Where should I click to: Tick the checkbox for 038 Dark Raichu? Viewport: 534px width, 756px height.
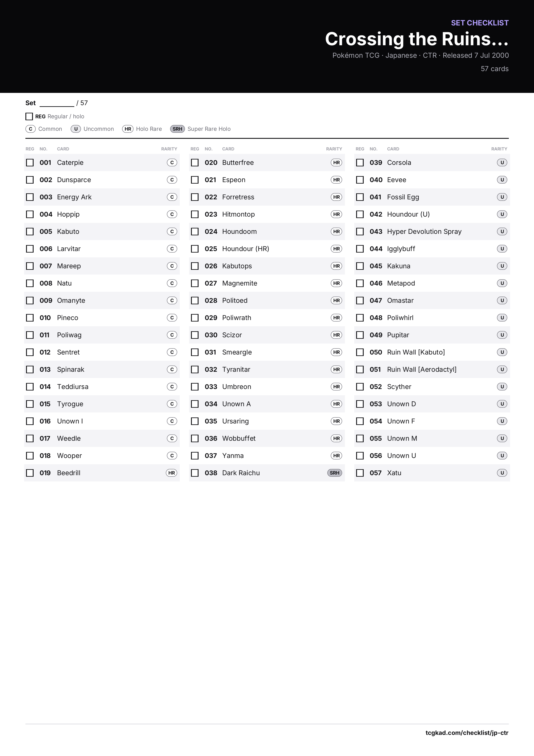click(x=195, y=473)
